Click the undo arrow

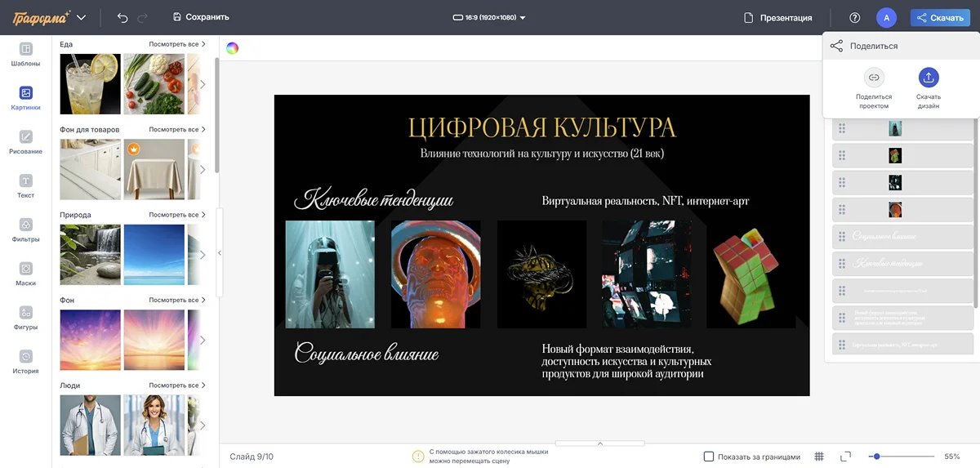coord(122,17)
